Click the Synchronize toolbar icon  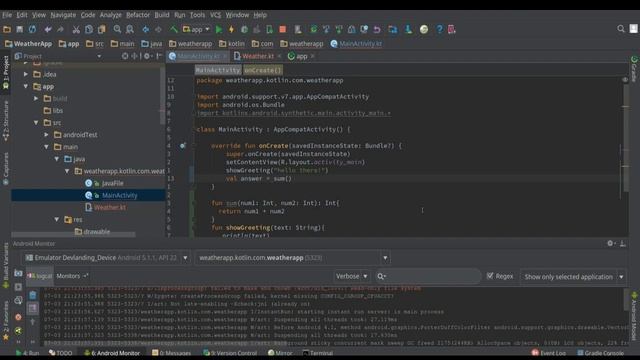32,29
